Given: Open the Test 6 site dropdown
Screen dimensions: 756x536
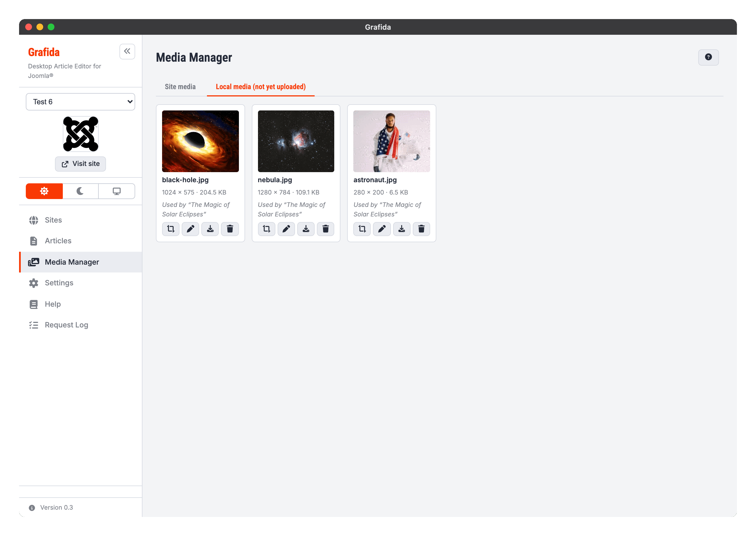Looking at the screenshot, I should click(x=80, y=102).
